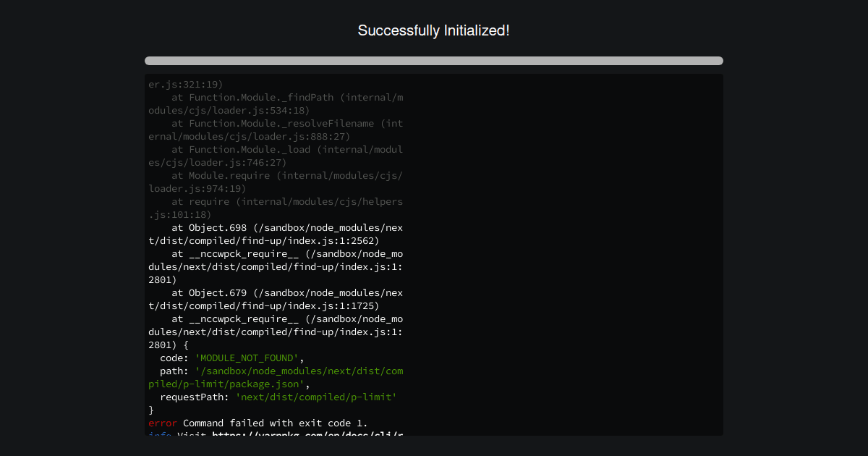
Task: Click the gray progress bar
Action: [x=433, y=61]
